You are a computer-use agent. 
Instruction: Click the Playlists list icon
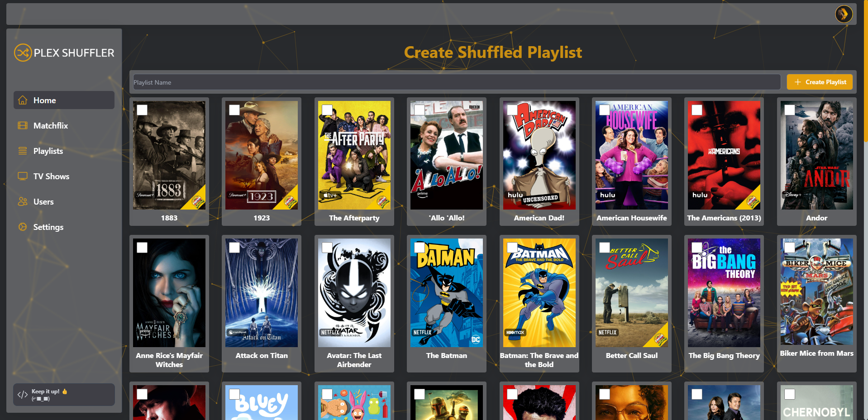(23, 151)
